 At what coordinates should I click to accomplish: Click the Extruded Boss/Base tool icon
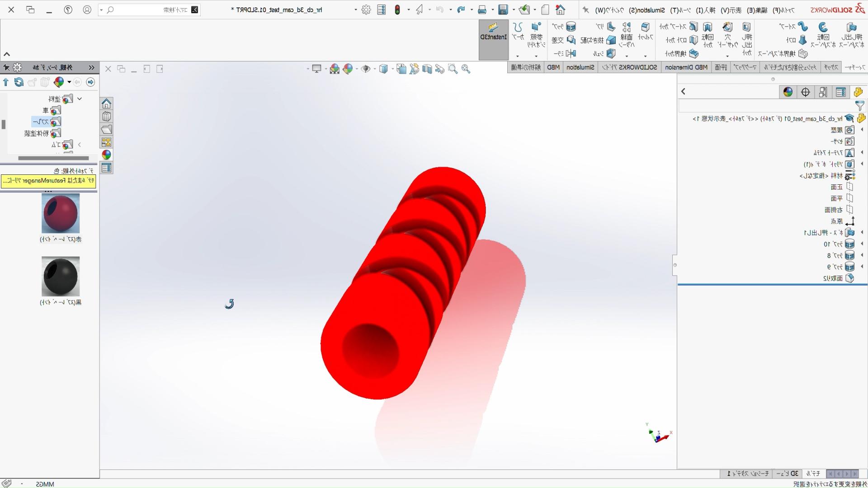pyautogui.click(x=851, y=28)
